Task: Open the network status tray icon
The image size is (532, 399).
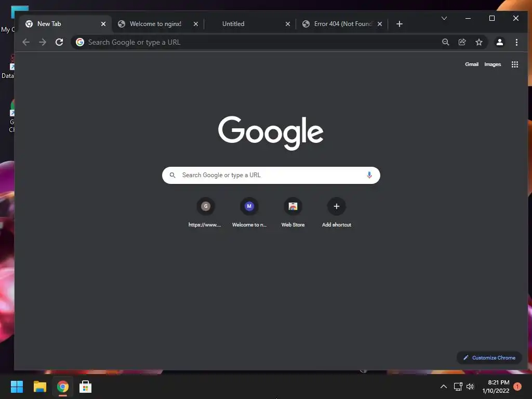Action: pyautogui.click(x=458, y=387)
